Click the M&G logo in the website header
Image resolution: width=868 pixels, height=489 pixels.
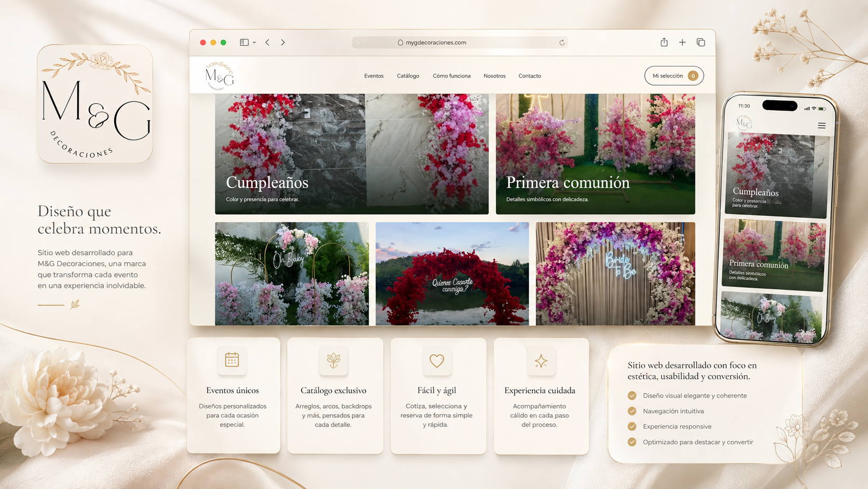tap(220, 76)
